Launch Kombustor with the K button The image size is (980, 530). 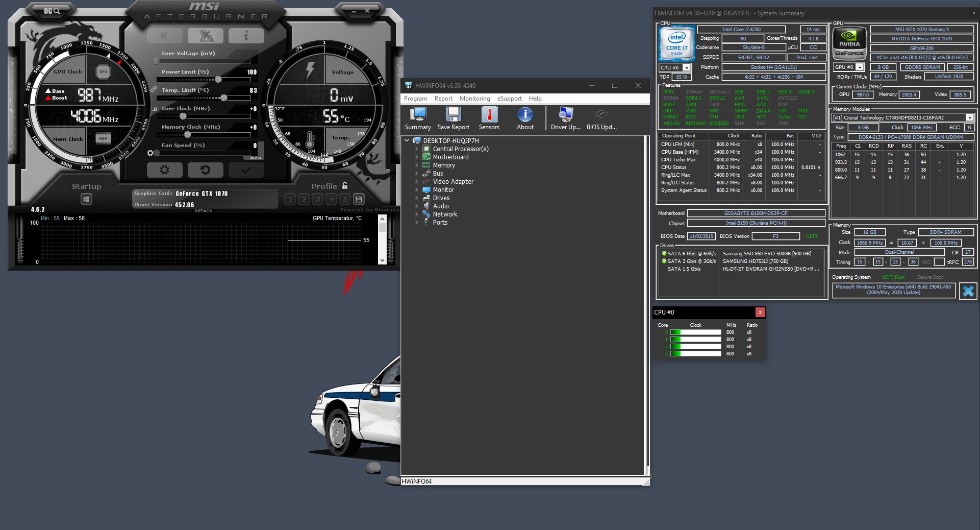164,36
